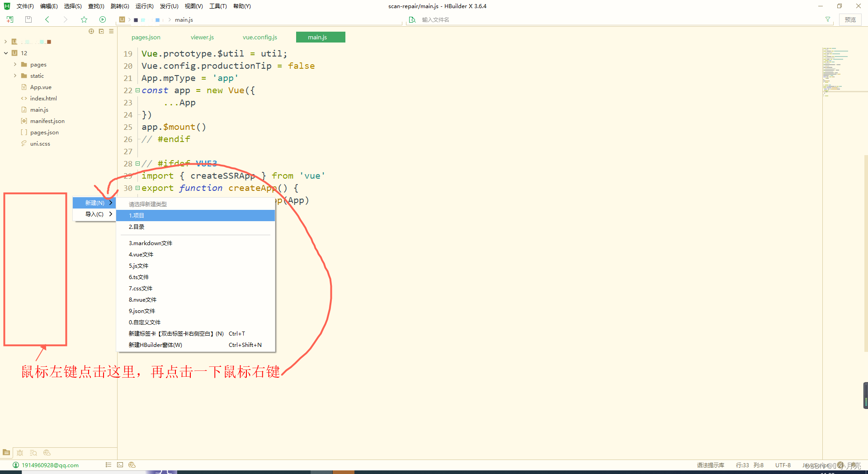Choose 新建(N) in context menu

(94, 203)
